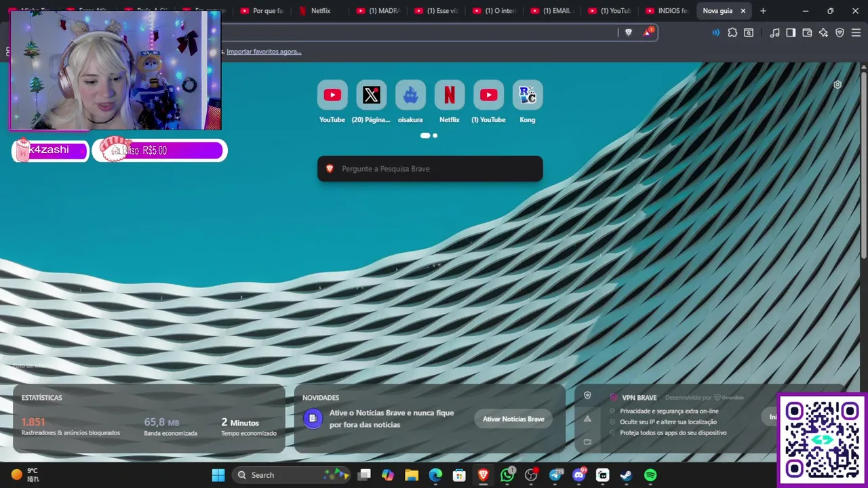The image size is (868, 488).
Task: Open the Windows Start menu
Action: [218, 475]
